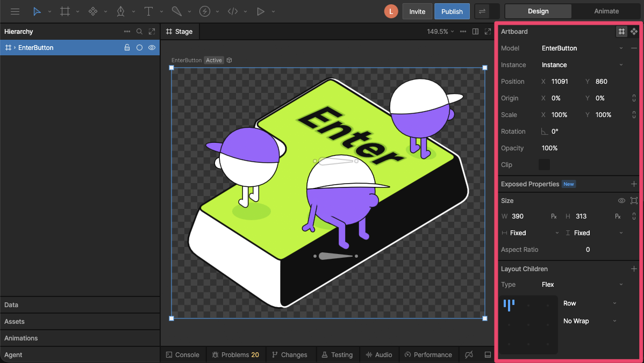Click the Publish button
The image size is (644, 363).
coord(452,11)
